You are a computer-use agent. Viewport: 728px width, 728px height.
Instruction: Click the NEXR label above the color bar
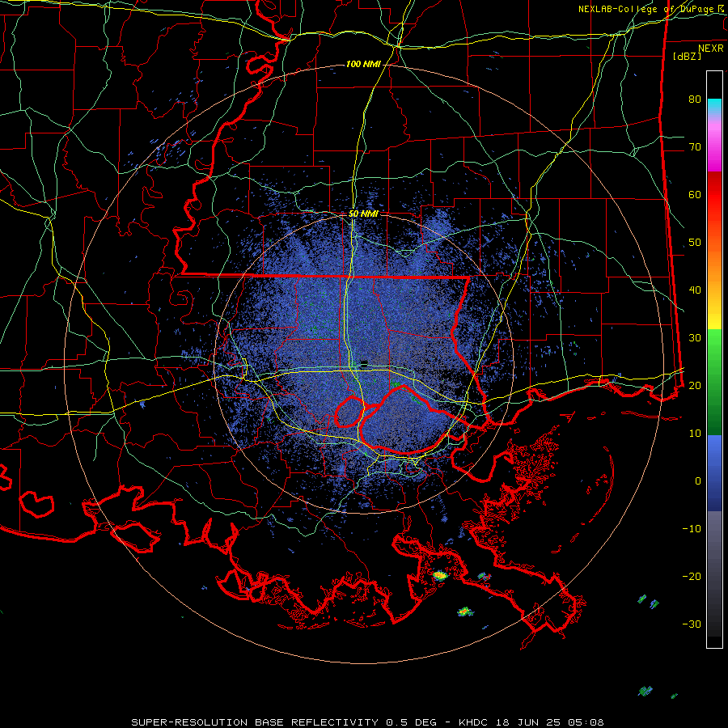710,49
